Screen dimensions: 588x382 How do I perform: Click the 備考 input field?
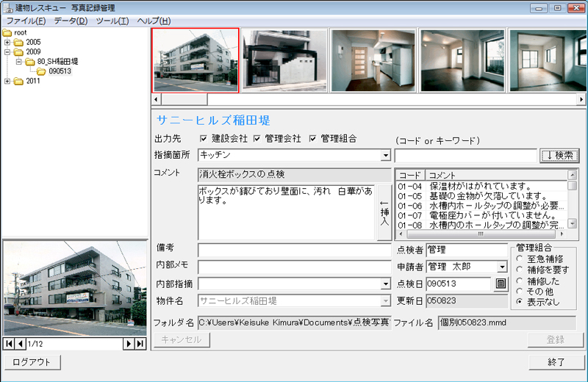pos(295,250)
